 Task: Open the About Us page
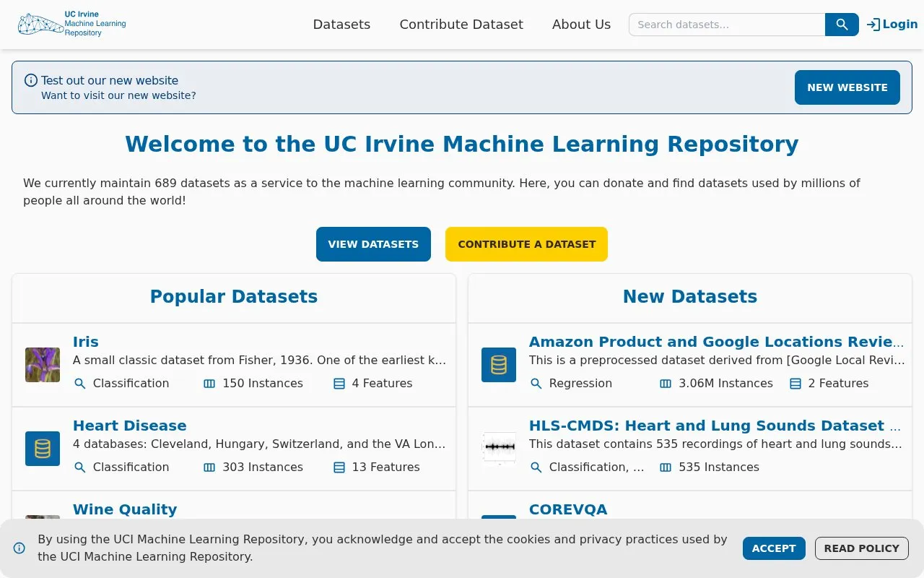coord(581,25)
